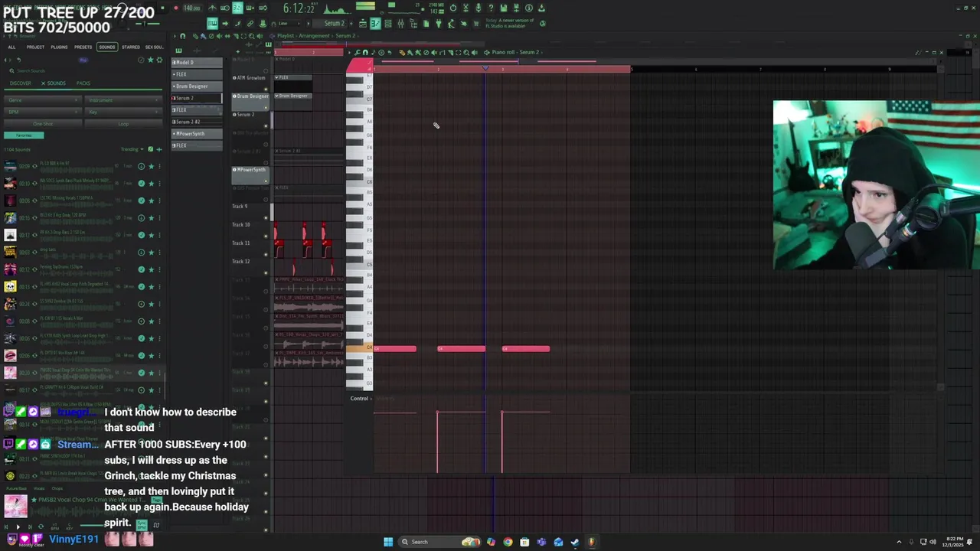This screenshot has width=980, height=551.
Task: Open the channel rack from main toolbar
Action: [388, 23]
